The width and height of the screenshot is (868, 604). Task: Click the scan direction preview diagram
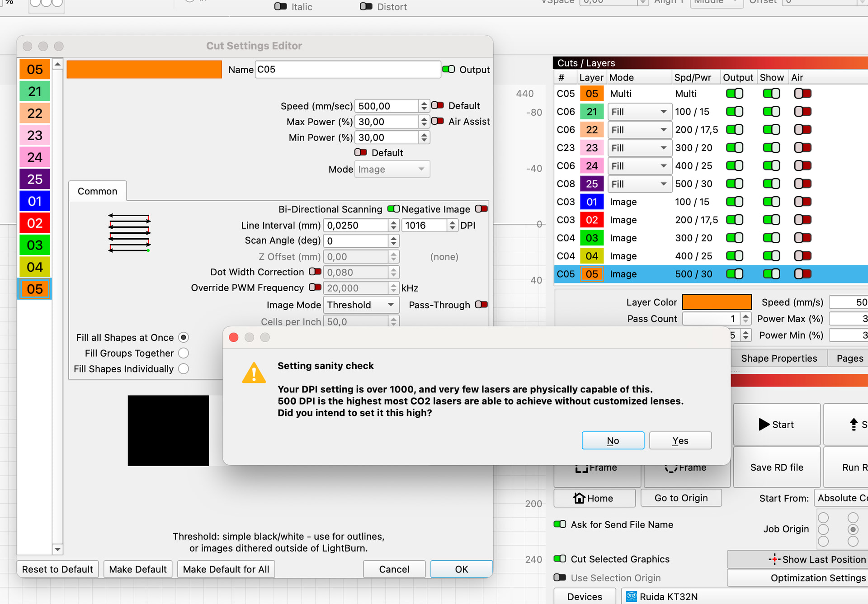tap(129, 233)
